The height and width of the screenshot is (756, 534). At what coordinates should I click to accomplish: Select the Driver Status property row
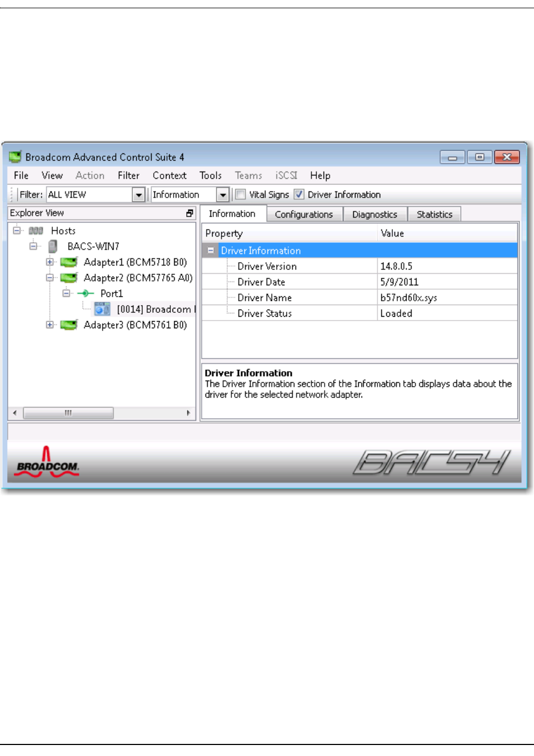[360, 313]
